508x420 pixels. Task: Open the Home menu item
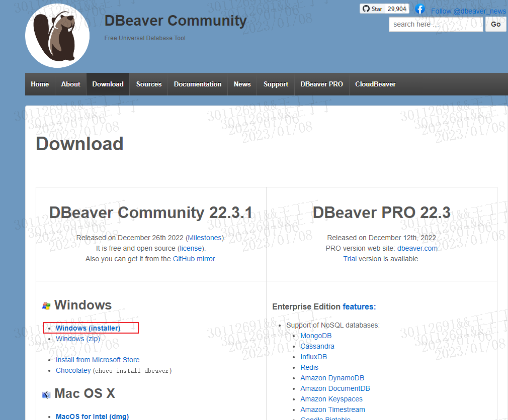tap(40, 84)
